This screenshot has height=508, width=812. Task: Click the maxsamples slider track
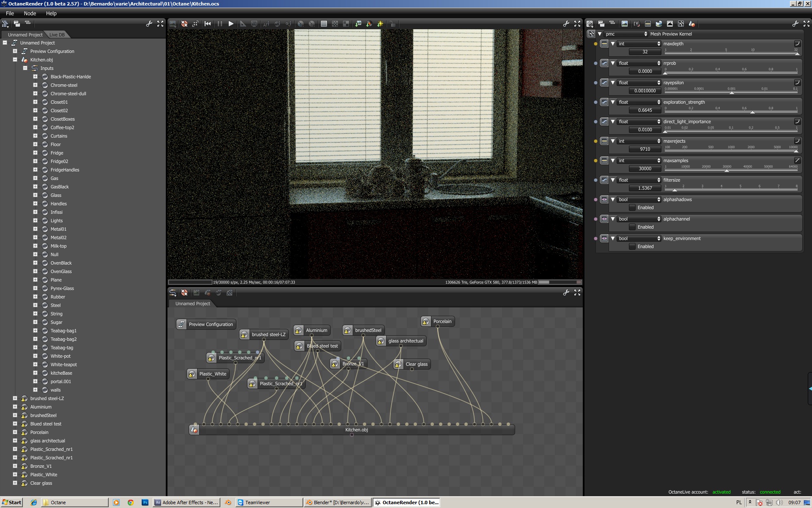click(x=731, y=171)
